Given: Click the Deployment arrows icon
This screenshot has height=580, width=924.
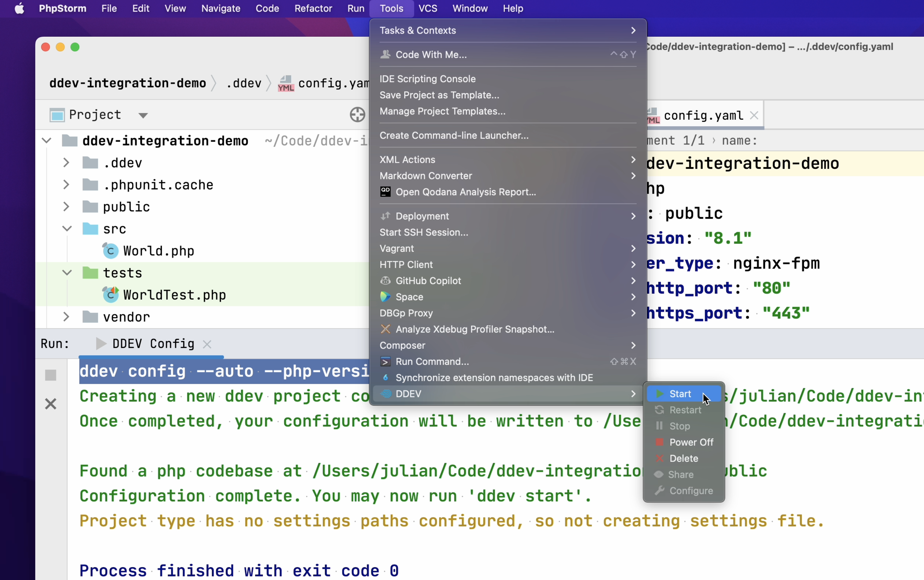Looking at the screenshot, I should pyautogui.click(x=386, y=216).
